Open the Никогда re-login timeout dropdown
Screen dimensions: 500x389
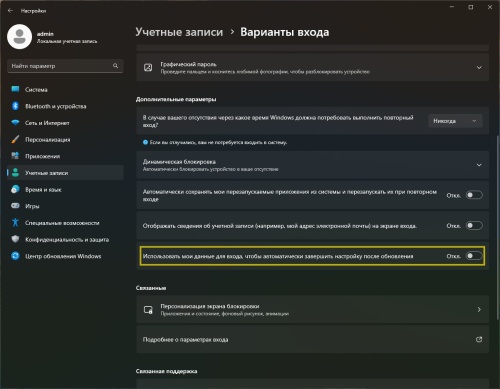pyautogui.click(x=455, y=121)
